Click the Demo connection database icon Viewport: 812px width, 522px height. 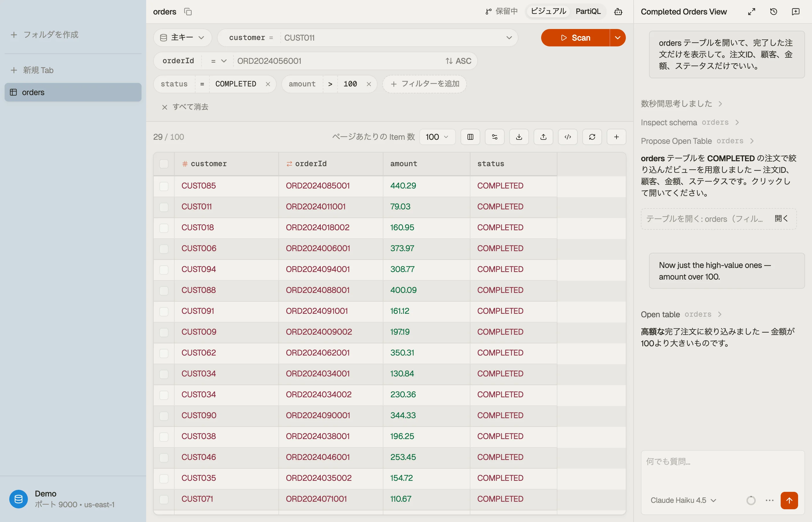[x=19, y=499]
